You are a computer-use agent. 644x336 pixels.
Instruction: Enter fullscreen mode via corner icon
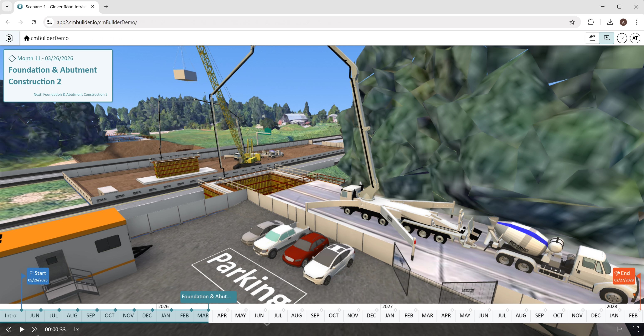tap(635, 329)
